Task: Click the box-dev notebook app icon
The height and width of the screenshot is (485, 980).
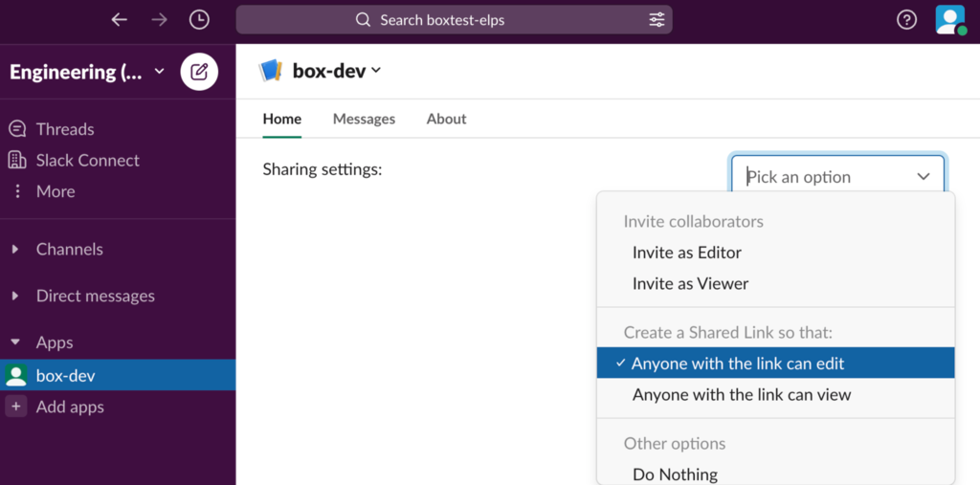Action: pos(271,71)
